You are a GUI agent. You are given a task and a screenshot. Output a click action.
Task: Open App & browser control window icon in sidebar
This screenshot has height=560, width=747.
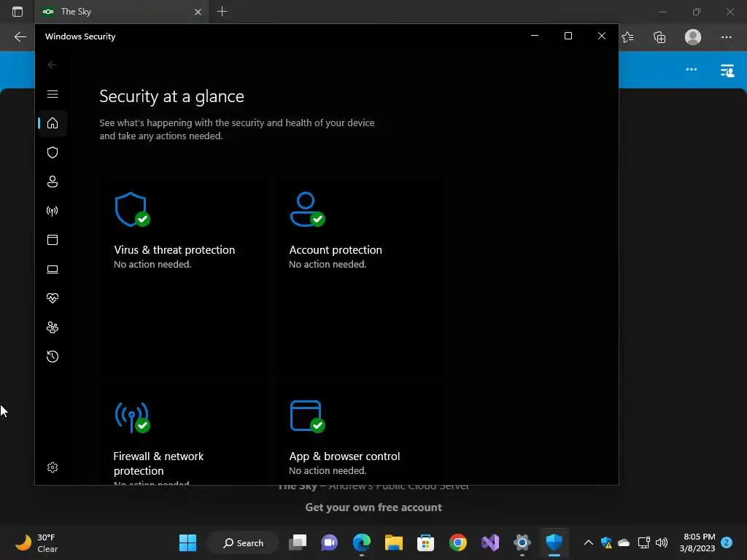pyautogui.click(x=53, y=240)
